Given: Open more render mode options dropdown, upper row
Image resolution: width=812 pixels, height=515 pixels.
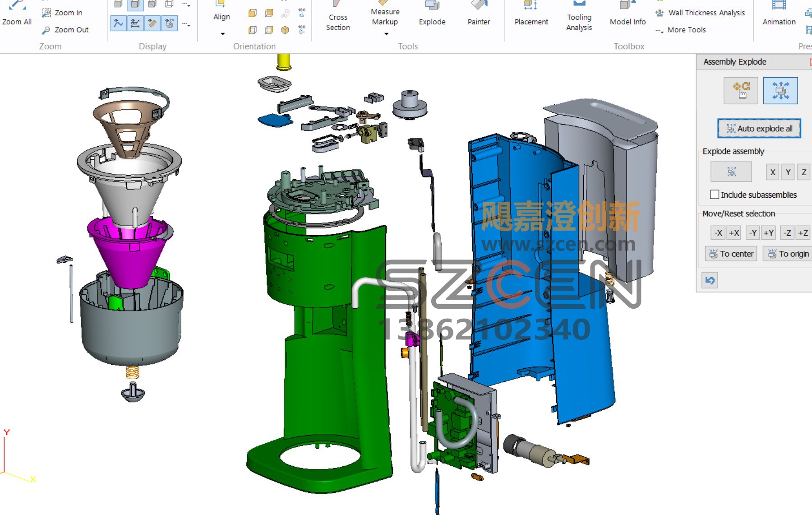Looking at the screenshot, I should coord(186,5).
